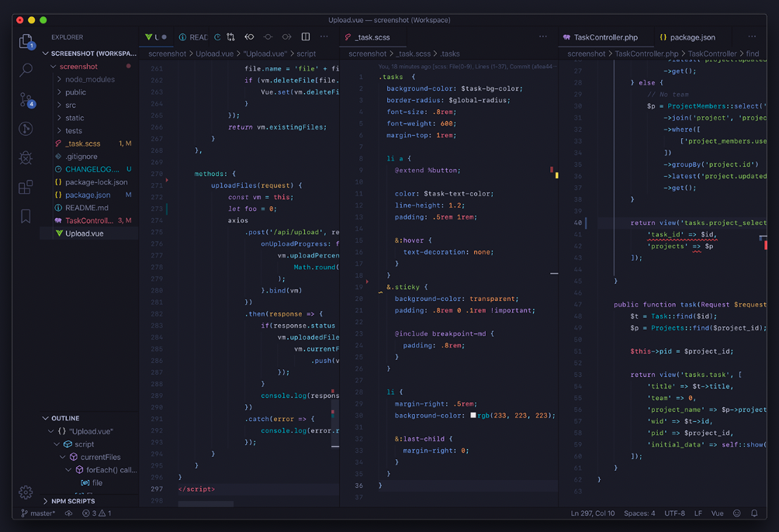Expand the src folder
The width and height of the screenshot is (779, 532).
click(x=59, y=105)
